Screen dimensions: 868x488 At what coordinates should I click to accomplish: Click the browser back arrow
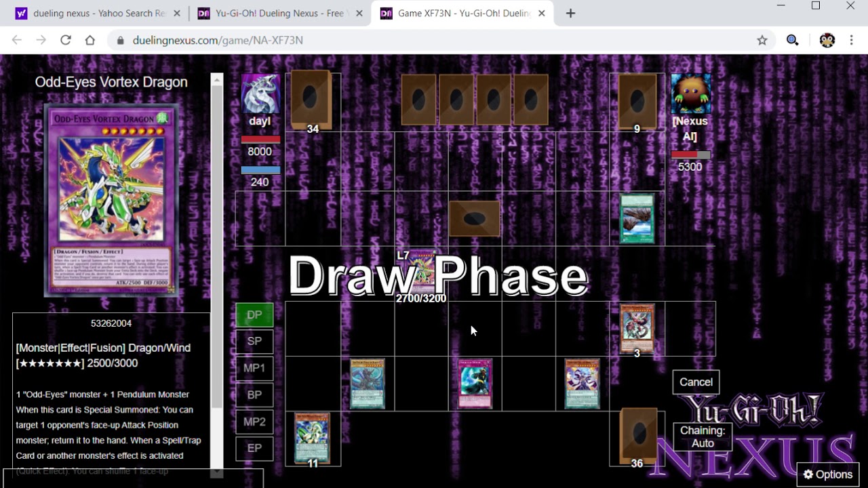[17, 40]
